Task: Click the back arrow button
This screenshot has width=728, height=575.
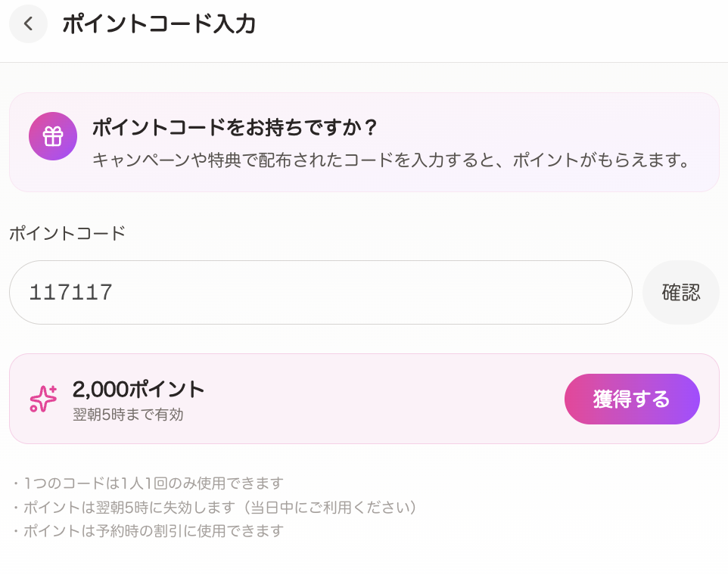Action: click(28, 24)
